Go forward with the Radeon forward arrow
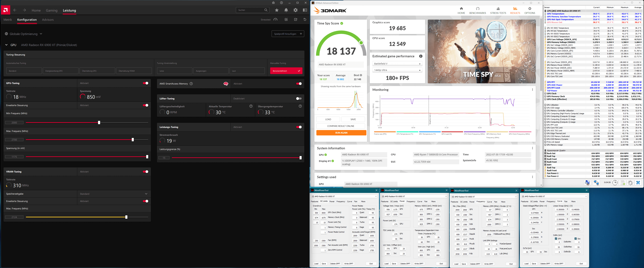The height and width of the screenshot is (268, 644). 24,10
